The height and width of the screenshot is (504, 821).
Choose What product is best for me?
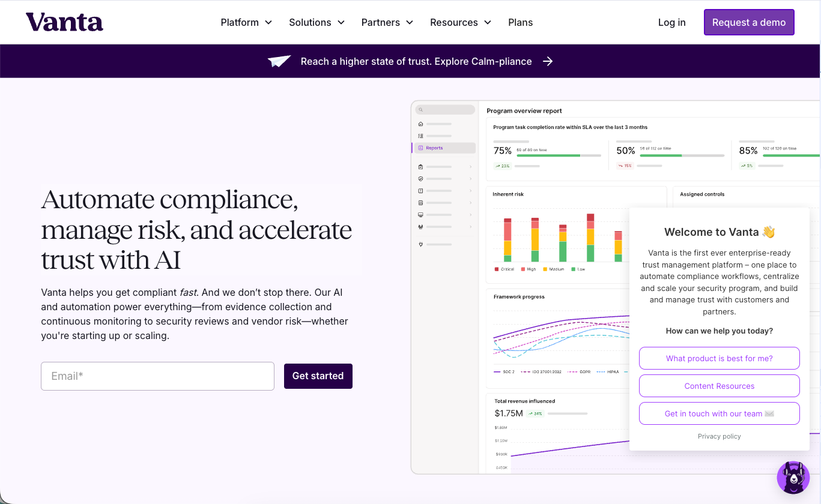[x=720, y=358]
